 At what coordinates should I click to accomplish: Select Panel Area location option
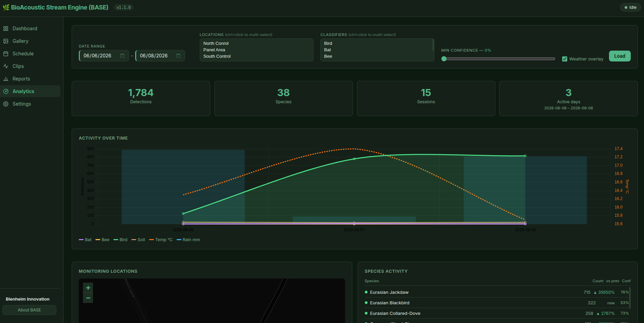tap(256, 50)
